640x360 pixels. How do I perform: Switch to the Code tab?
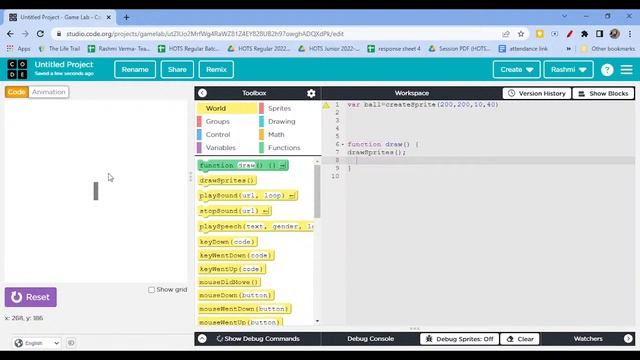[x=17, y=92]
